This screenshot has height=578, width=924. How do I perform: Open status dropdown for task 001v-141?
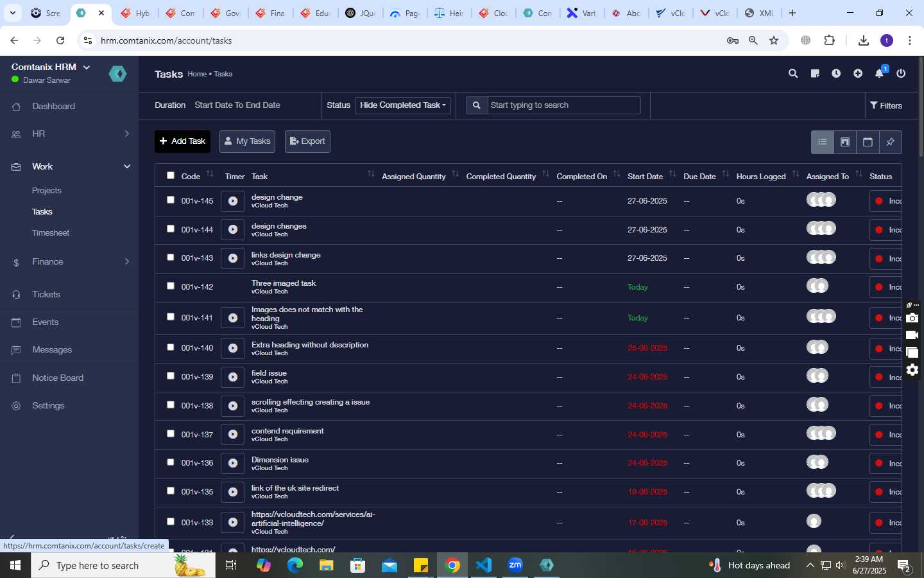coord(886,318)
